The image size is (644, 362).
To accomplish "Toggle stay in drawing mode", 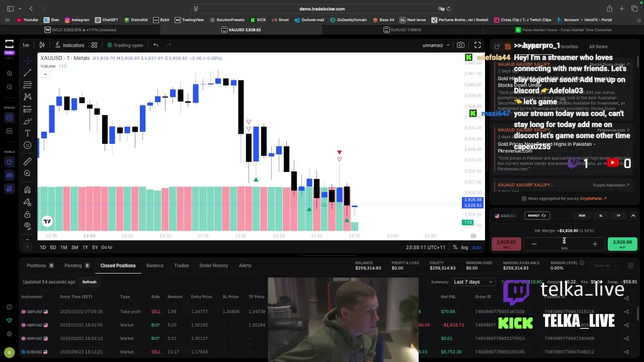I will [x=27, y=202].
